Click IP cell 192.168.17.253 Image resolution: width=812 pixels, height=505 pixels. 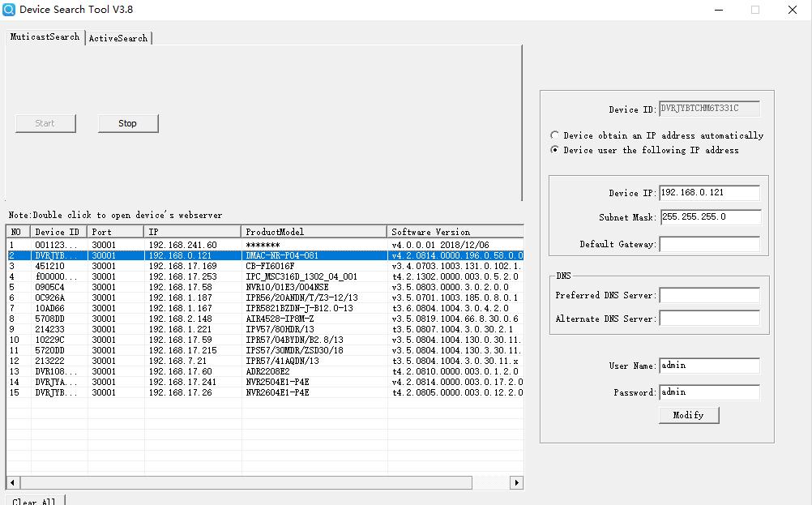pos(183,276)
